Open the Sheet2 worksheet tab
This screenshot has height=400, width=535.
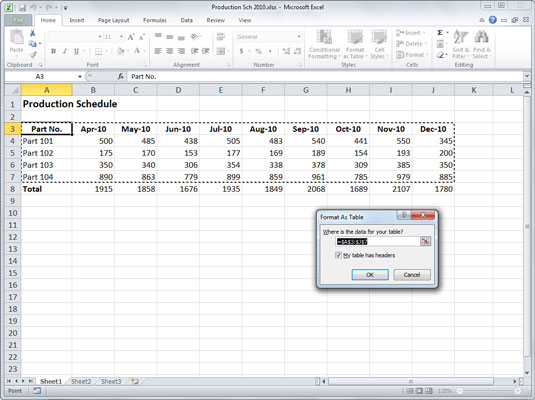[81, 381]
